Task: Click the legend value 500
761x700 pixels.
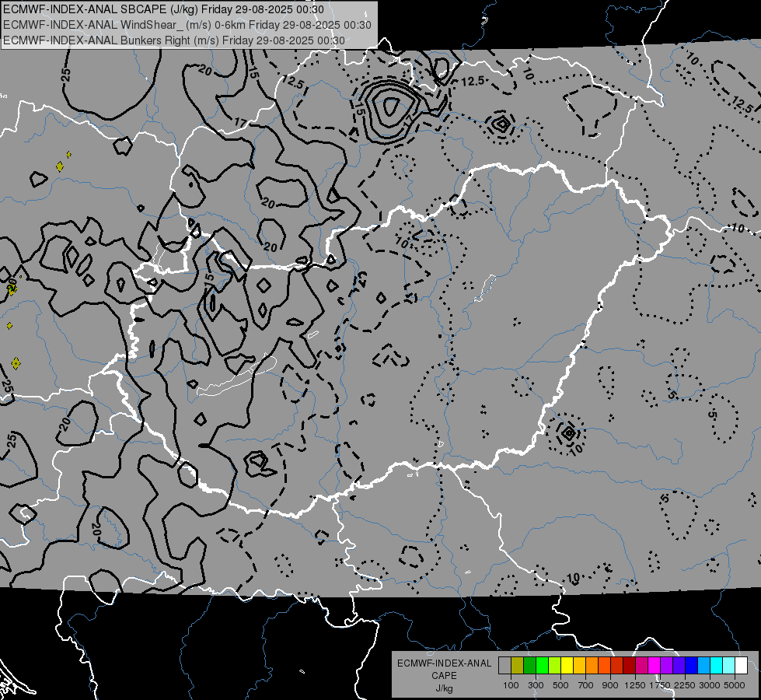Action: 560,685
